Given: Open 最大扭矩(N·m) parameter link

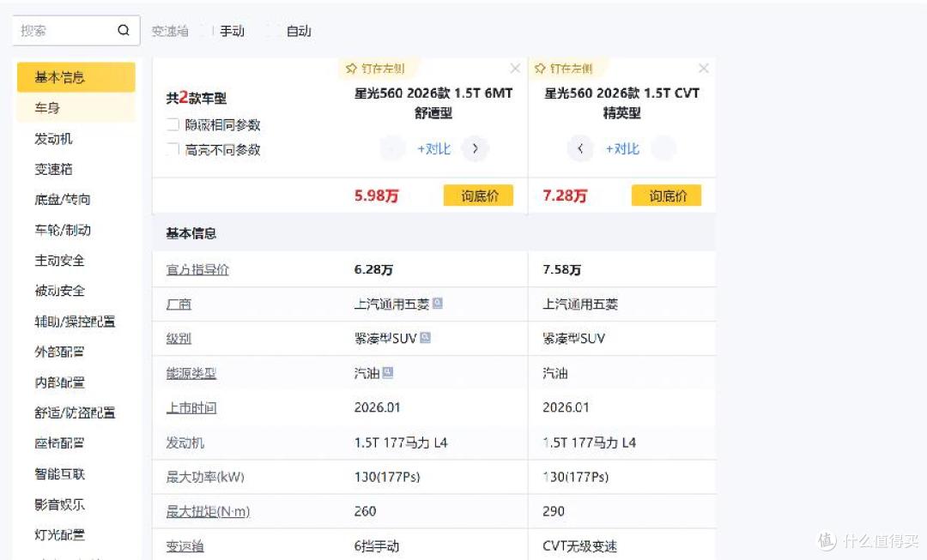Looking at the screenshot, I should click(x=208, y=512).
